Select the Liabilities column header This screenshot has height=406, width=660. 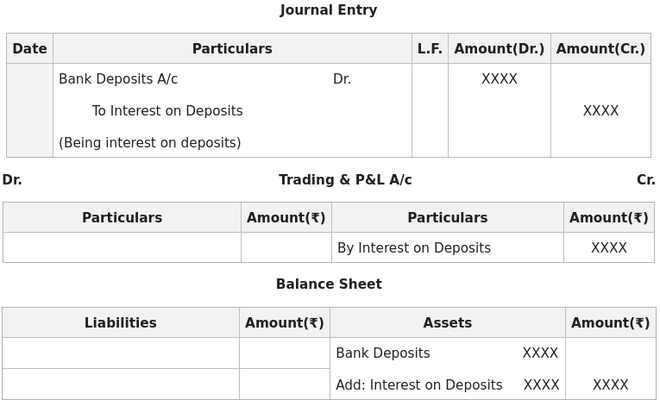click(x=121, y=323)
